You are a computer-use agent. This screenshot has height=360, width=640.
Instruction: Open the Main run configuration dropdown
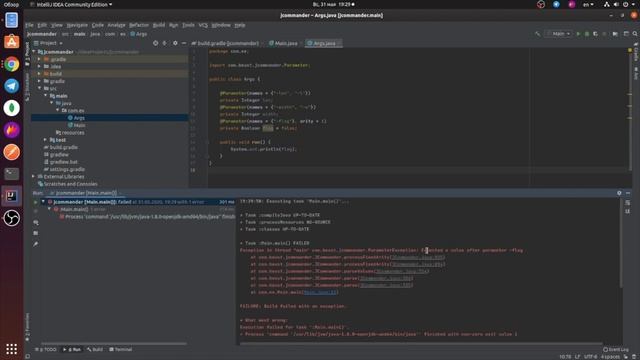(x=559, y=34)
